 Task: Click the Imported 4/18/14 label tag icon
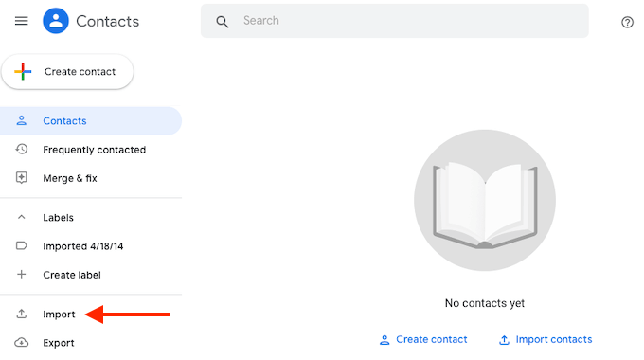[x=22, y=245]
